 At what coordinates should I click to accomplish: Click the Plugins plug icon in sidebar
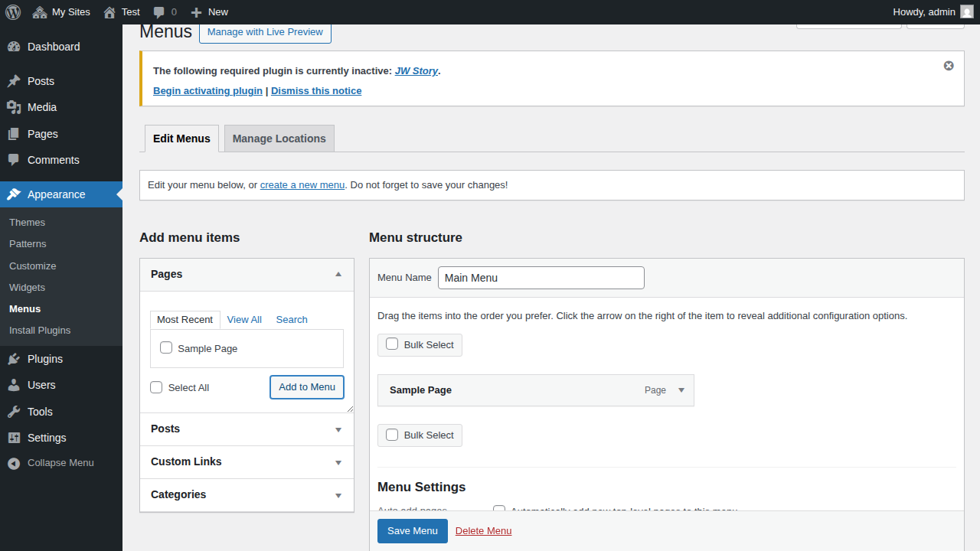coord(14,359)
